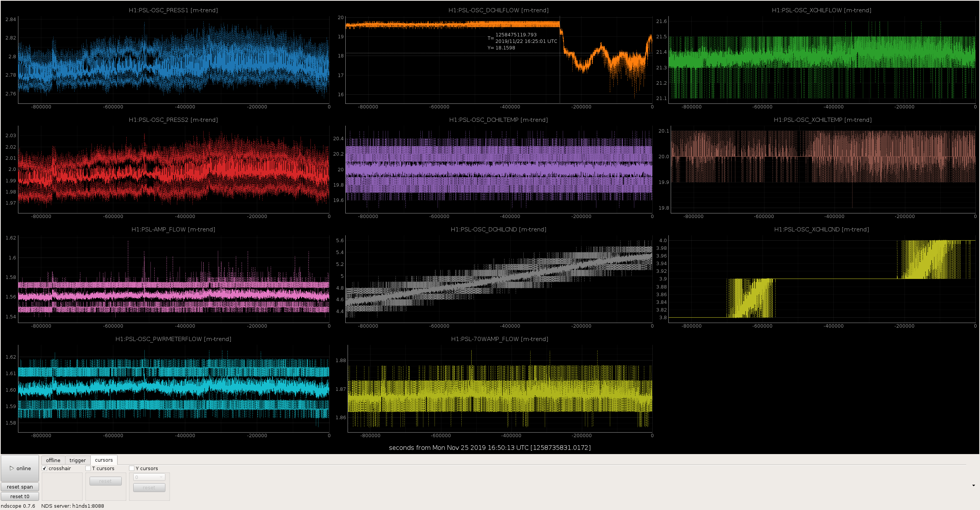Start online mode with the play button

(20, 468)
